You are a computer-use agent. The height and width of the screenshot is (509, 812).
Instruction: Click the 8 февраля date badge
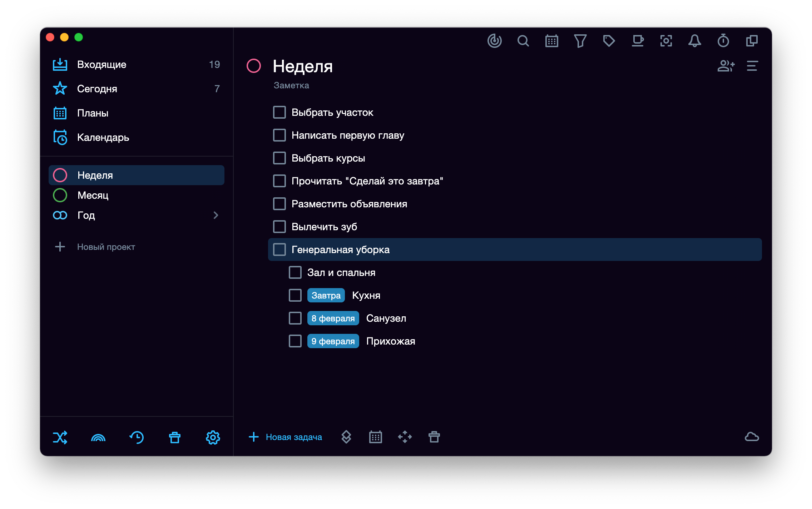(333, 318)
